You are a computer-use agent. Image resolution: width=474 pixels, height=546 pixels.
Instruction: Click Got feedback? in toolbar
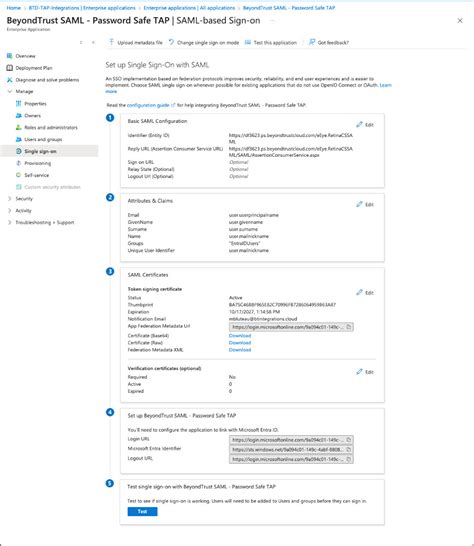click(329, 42)
